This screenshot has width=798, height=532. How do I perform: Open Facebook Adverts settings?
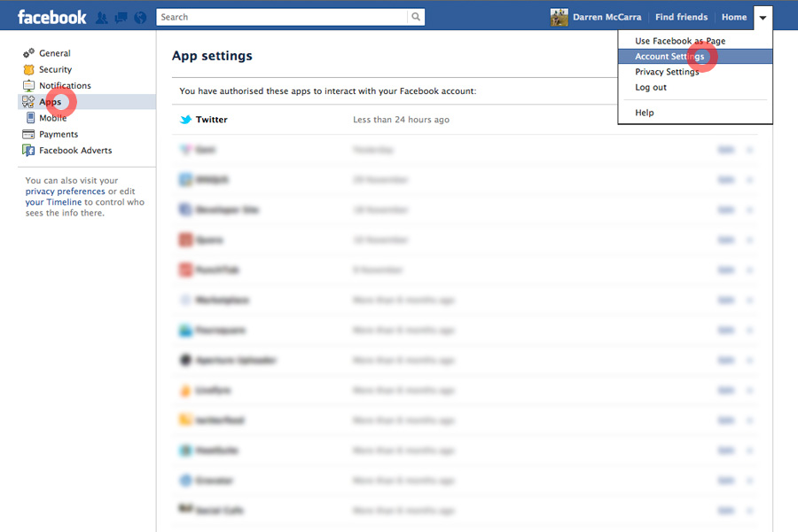coord(75,151)
